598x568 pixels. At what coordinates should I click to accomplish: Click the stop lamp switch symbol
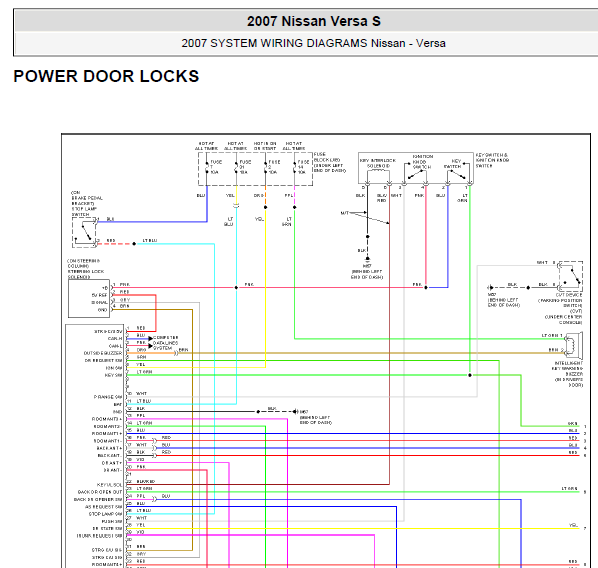coord(85,232)
